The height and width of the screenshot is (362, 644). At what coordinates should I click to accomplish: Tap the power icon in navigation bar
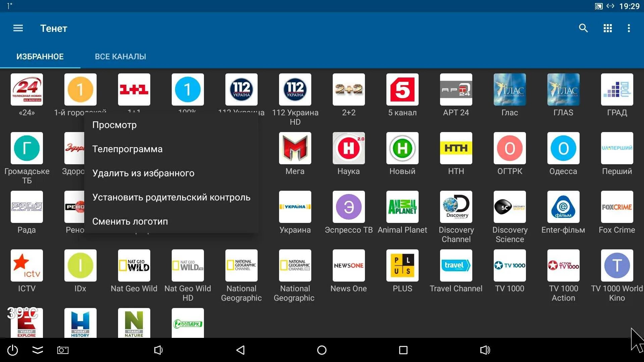(12, 350)
